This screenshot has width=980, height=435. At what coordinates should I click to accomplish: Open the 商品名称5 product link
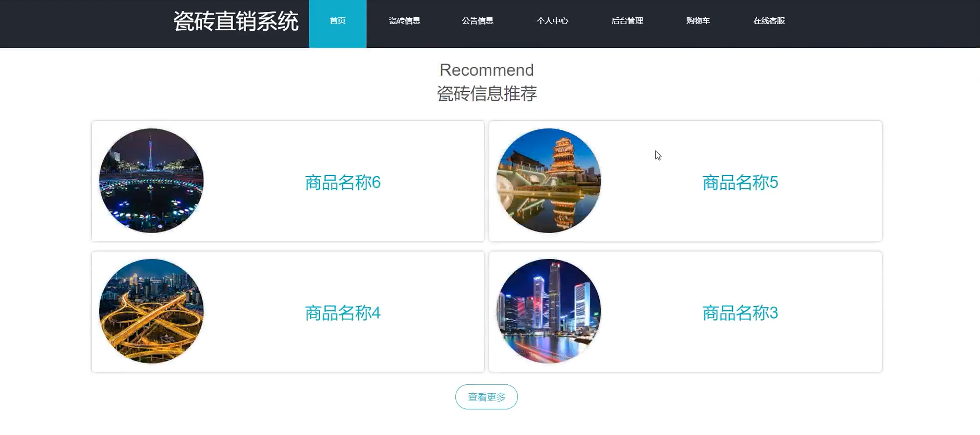coord(740,183)
